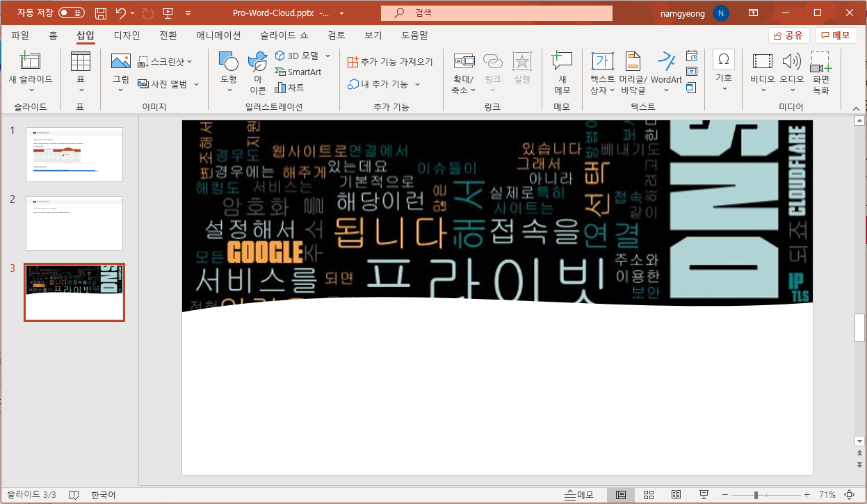Viewport: 867px width, 504px height.
Task: Expand the 새 슬라이드 dropdown arrow
Action: 31,90
